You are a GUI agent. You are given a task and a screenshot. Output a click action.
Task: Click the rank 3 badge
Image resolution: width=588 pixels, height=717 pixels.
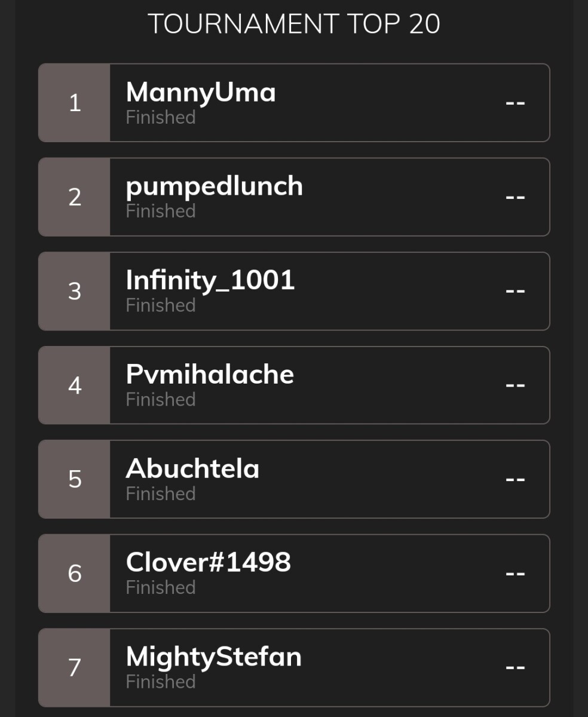point(75,291)
